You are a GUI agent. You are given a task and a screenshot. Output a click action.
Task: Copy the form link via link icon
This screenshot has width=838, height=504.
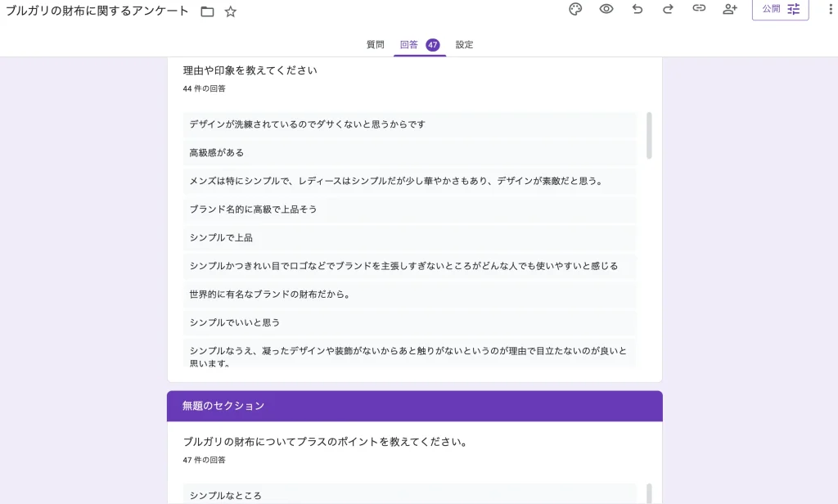pos(699,8)
